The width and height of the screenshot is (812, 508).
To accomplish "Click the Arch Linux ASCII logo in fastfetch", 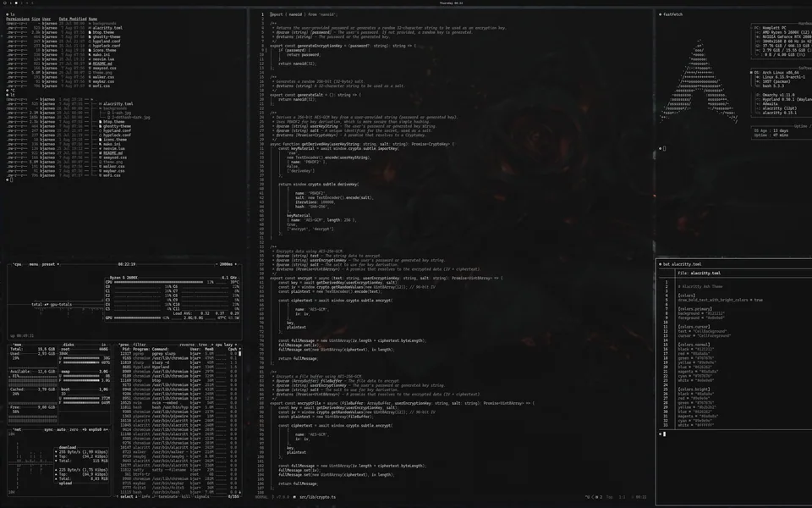I will [700, 82].
